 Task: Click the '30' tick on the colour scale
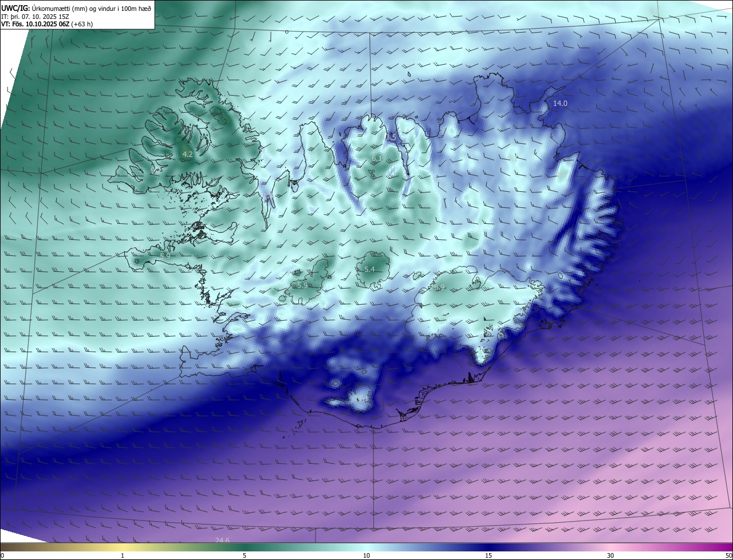[610, 555]
